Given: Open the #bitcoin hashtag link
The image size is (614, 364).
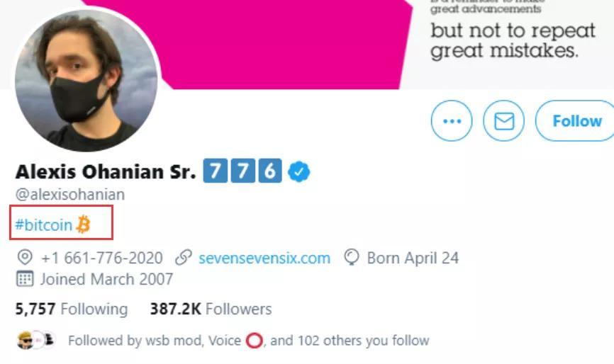Looking at the screenshot, I should click(x=44, y=225).
